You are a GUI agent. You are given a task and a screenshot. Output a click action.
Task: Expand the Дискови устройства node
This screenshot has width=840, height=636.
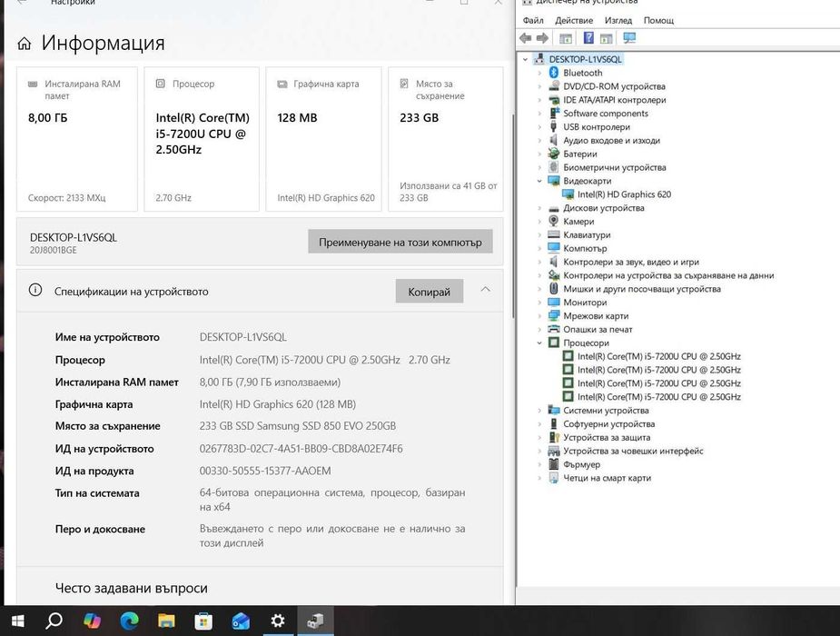click(539, 208)
